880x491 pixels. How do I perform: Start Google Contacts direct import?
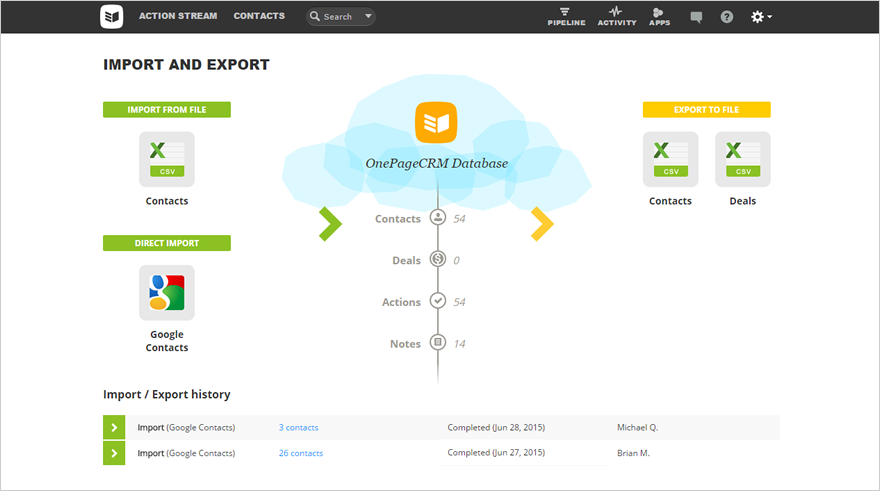click(x=167, y=293)
